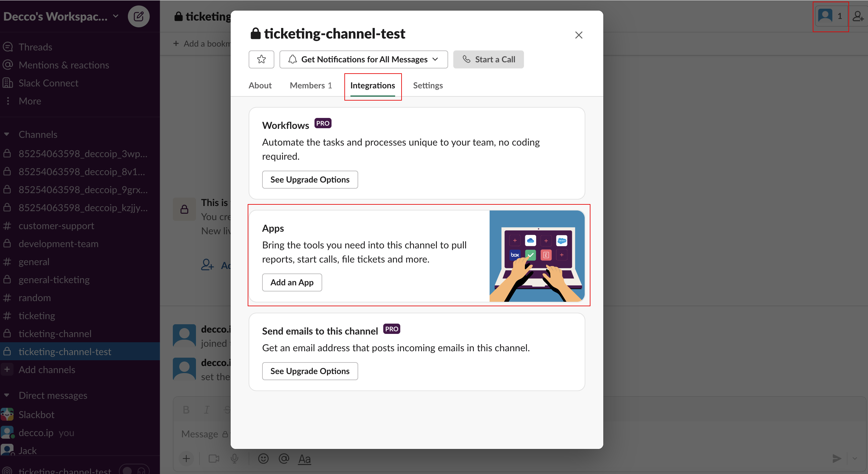Screen dimensions: 868x474
Task: Star the ticketing-channel-test channel
Action: click(261, 59)
